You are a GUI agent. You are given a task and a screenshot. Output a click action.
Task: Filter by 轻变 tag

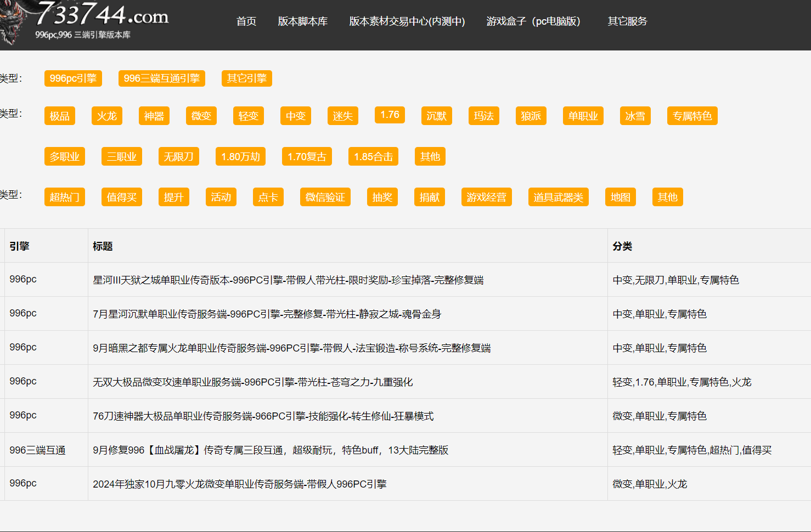(x=249, y=116)
